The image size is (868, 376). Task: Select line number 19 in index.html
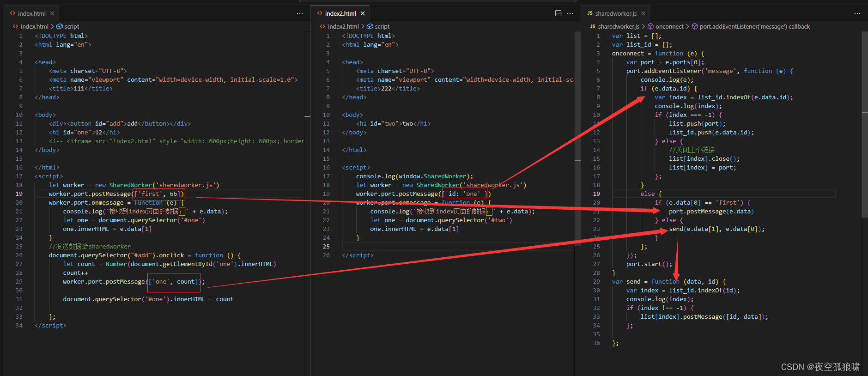[19, 194]
